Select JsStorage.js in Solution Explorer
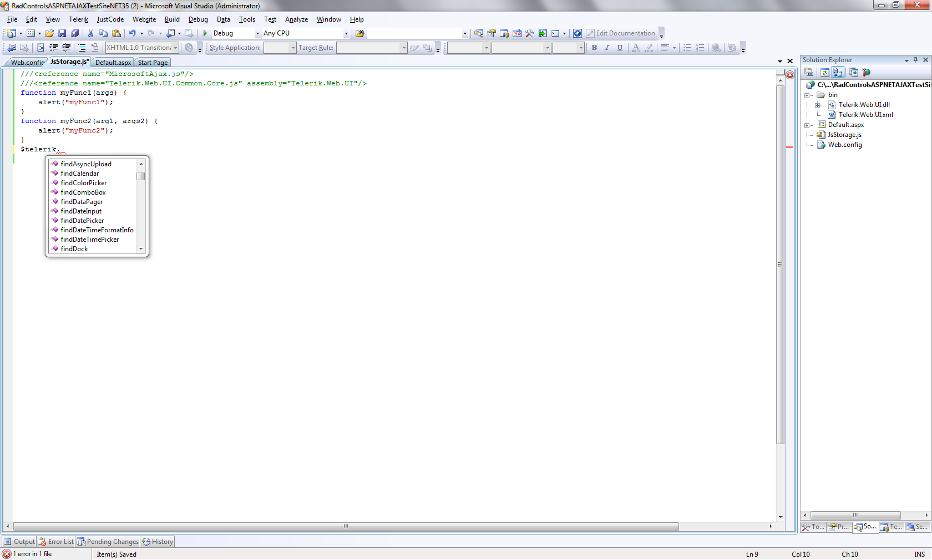 click(x=844, y=135)
